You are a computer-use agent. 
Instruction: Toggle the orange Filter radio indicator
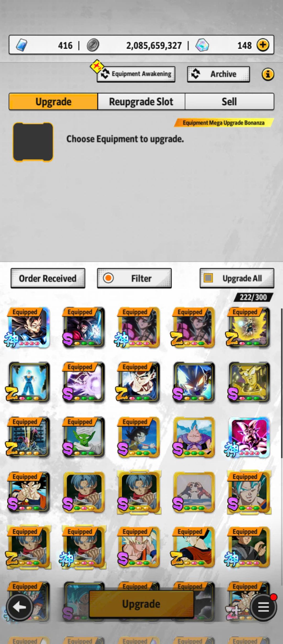click(108, 278)
